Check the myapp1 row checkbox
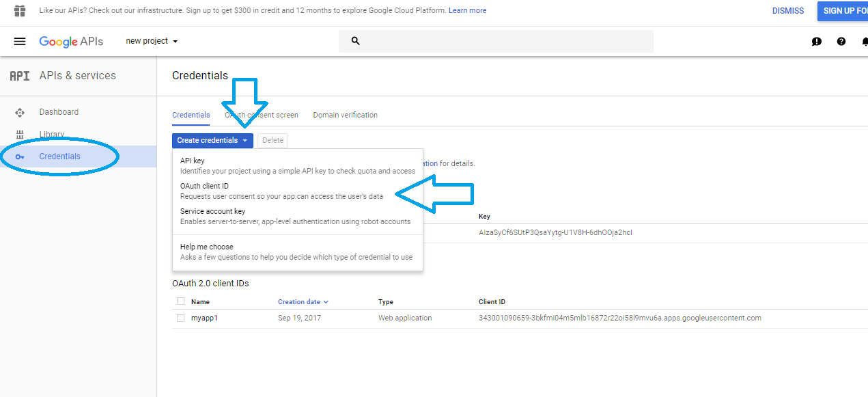This screenshot has height=397, width=868. click(180, 318)
